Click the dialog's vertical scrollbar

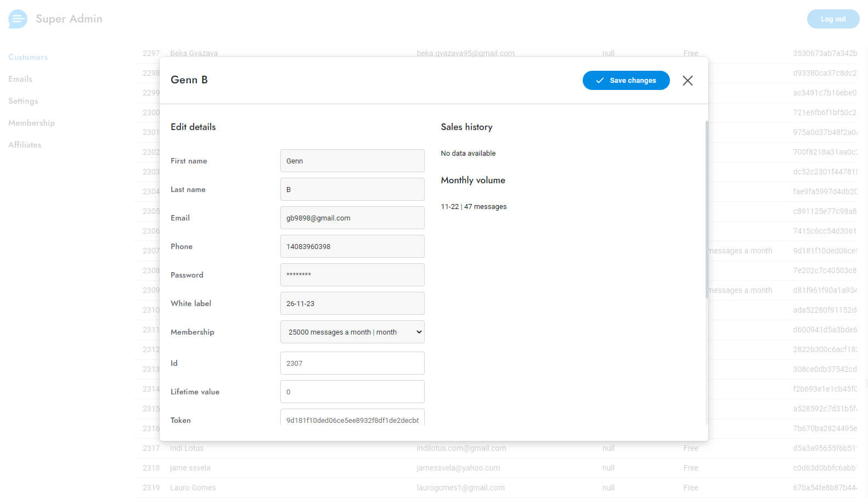pos(706,208)
